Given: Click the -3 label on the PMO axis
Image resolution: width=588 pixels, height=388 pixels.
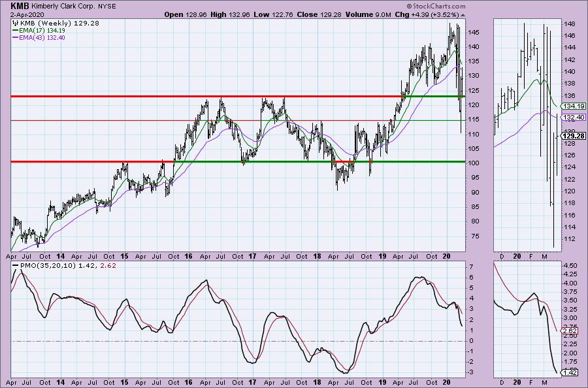Looking at the screenshot, I should pyautogui.click(x=470, y=372).
